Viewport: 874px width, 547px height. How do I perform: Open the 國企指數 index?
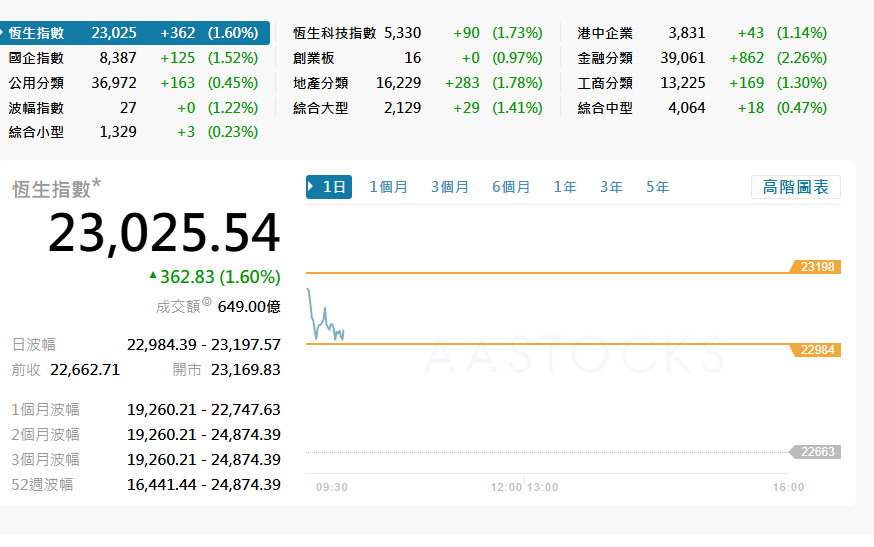point(36,58)
